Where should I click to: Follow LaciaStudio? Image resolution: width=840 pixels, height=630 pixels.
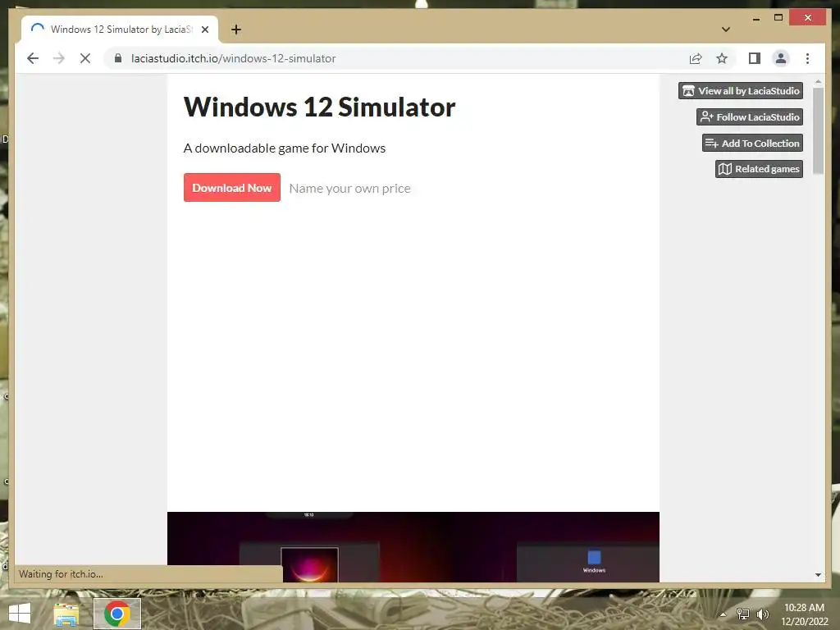(x=750, y=116)
